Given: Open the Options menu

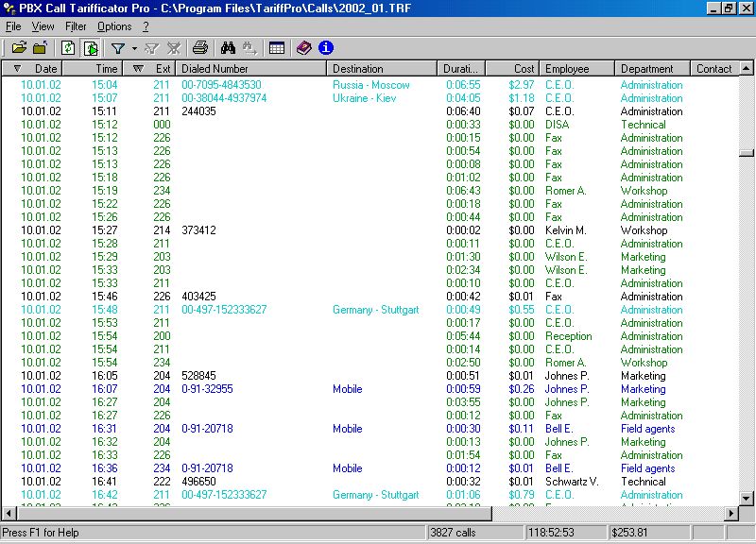Looking at the screenshot, I should pos(114,26).
